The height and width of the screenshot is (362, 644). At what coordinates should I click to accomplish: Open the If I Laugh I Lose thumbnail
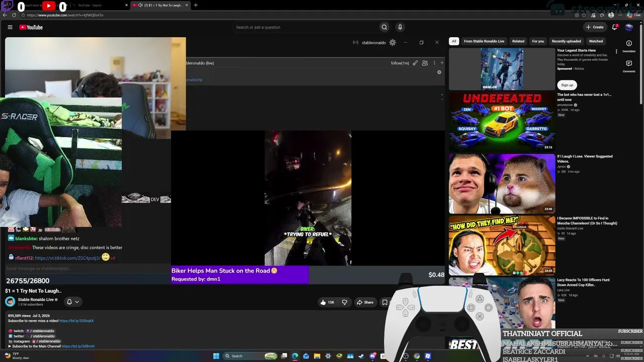click(x=502, y=183)
